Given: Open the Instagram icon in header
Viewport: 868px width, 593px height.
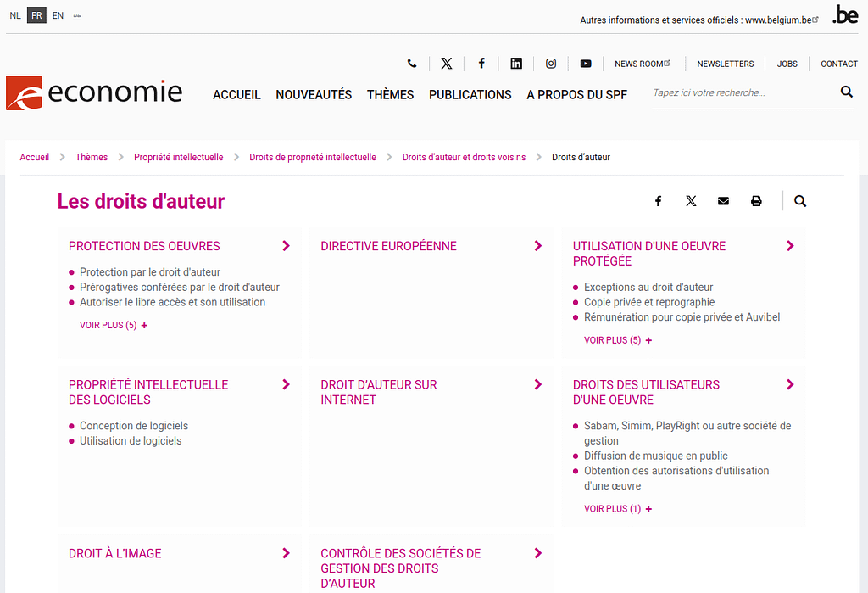Looking at the screenshot, I should (x=551, y=64).
